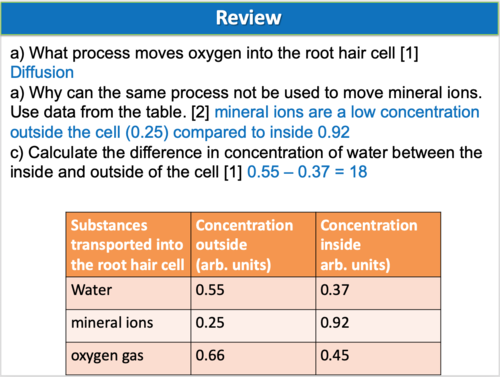Select the 0.55 water outside value
This screenshot has width=500, height=377.
253,293
